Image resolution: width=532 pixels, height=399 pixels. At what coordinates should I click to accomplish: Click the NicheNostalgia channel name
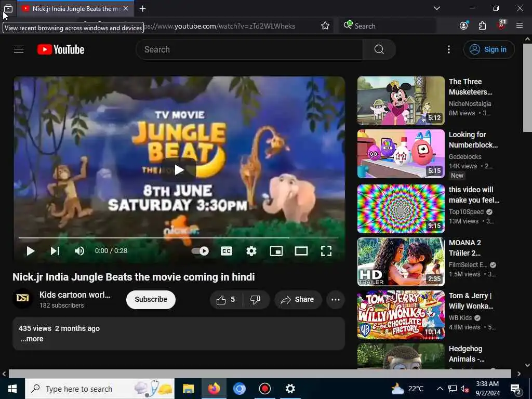[x=470, y=104]
